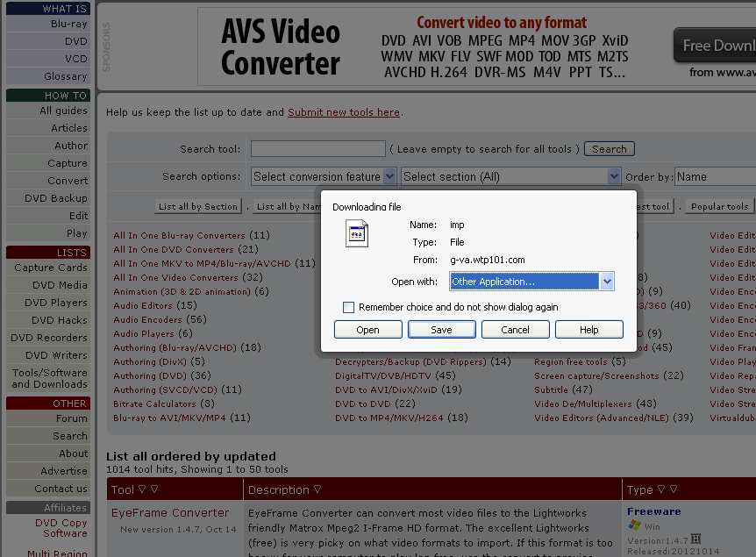The width and height of the screenshot is (756, 557).
Task: Open the Audio Editors category link
Action: (143, 305)
